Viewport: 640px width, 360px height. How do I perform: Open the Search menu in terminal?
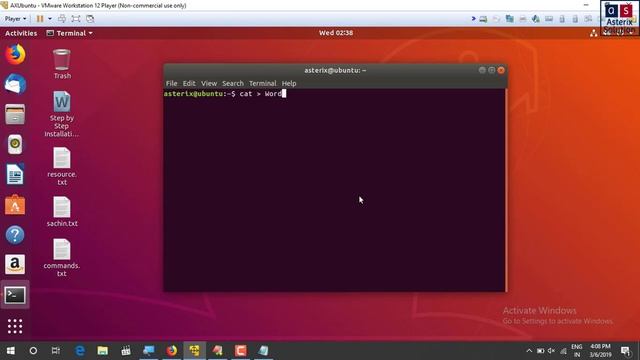pyautogui.click(x=233, y=83)
